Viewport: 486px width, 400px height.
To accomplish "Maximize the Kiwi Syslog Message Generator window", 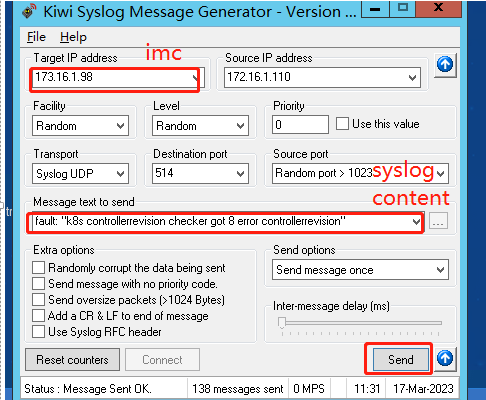I will 403,8.
